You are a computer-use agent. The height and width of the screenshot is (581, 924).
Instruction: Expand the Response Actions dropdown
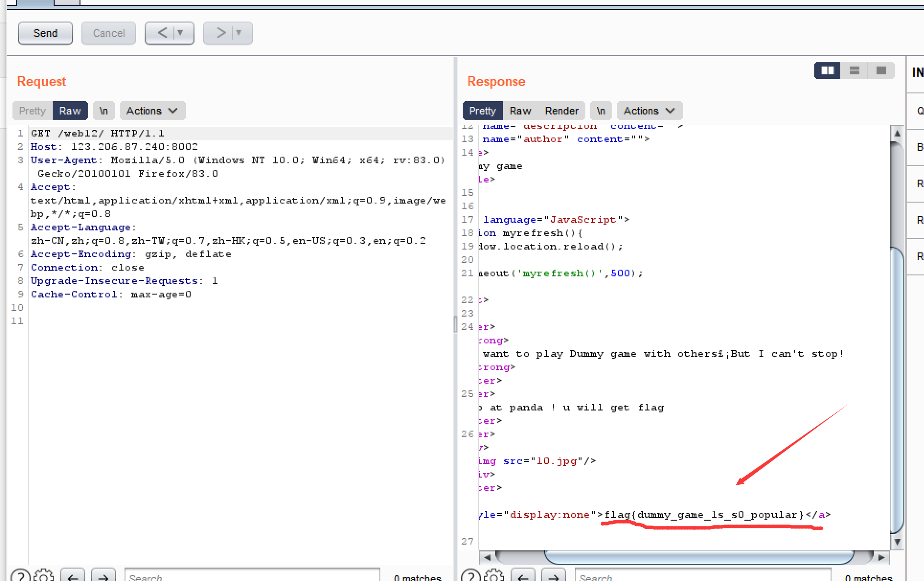tap(649, 111)
